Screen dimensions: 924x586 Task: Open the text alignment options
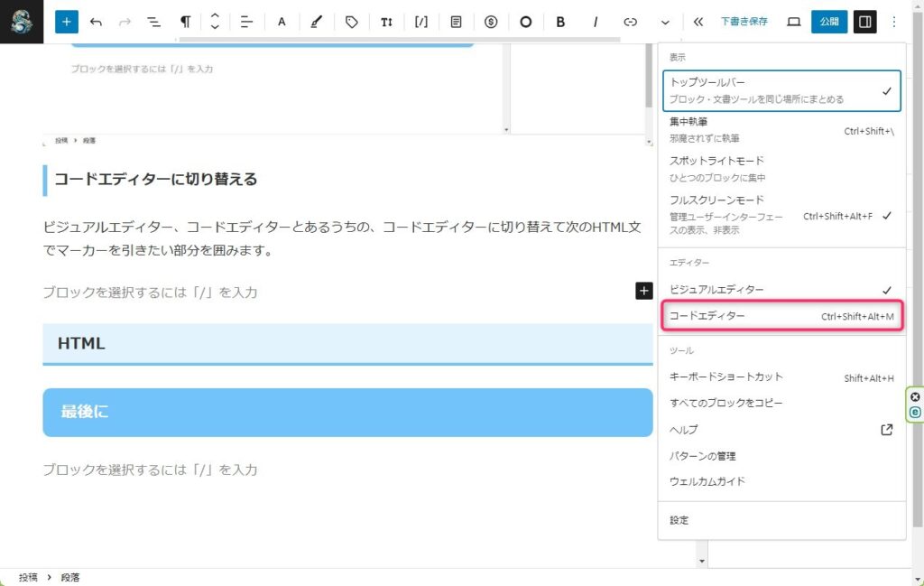click(x=246, y=22)
